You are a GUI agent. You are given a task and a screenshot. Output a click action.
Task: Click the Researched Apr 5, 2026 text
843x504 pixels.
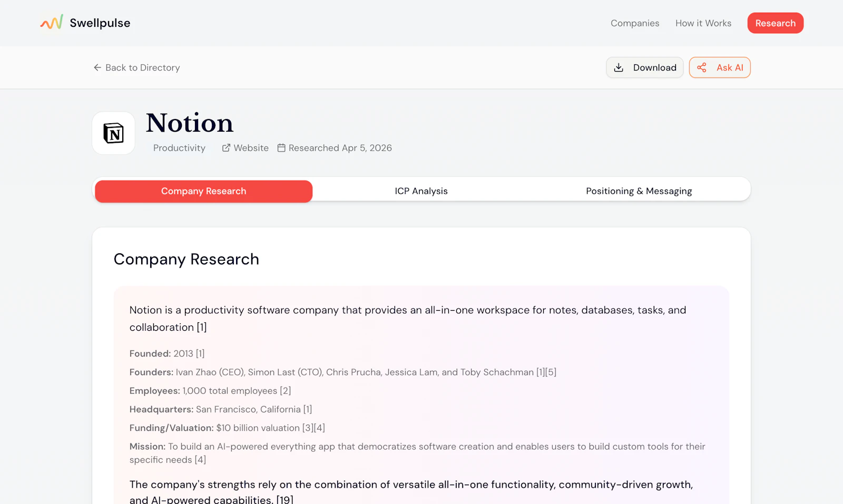click(340, 148)
